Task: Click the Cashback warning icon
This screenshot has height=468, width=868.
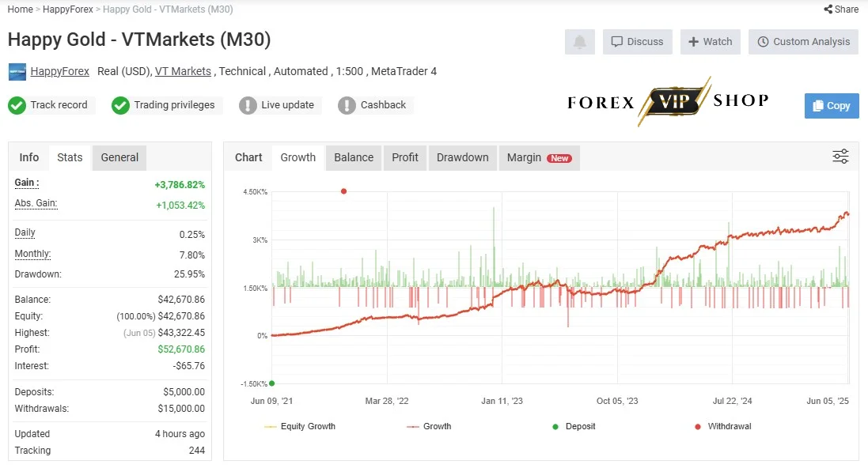Action: pos(347,105)
